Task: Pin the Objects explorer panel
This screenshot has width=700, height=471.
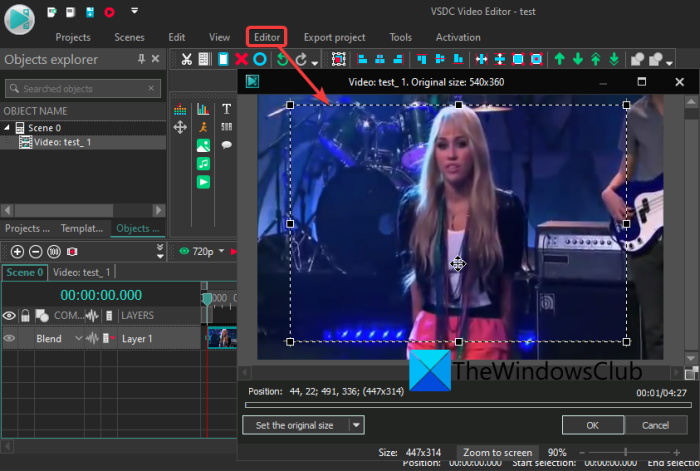Action: point(141,60)
